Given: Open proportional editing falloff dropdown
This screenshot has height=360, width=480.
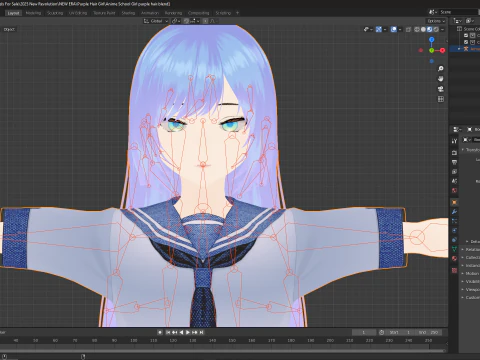Looking at the screenshot, I should (213, 21).
